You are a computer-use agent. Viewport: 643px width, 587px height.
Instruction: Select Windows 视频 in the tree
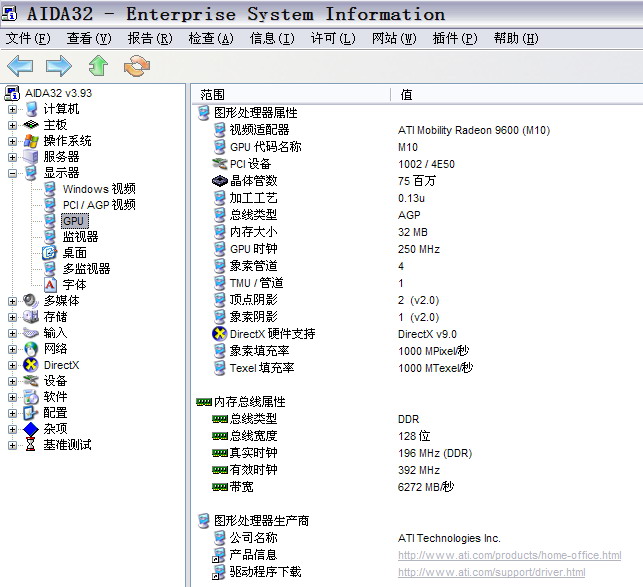[98, 189]
